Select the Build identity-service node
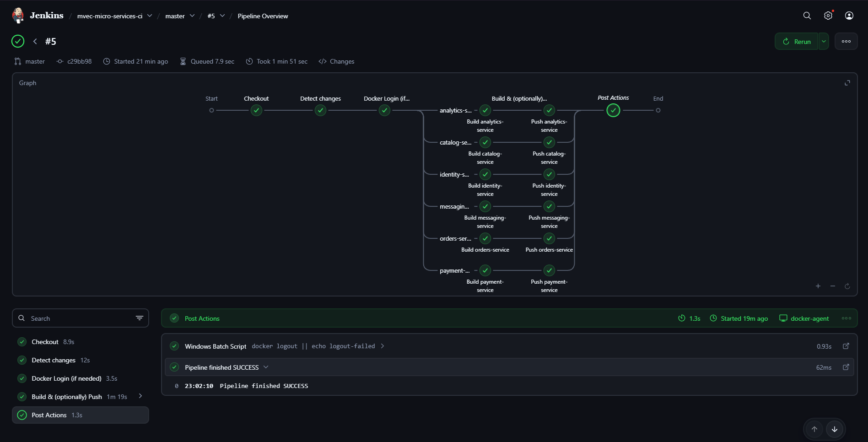This screenshot has height=442, width=868. pyautogui.click(x=485, y=174)
